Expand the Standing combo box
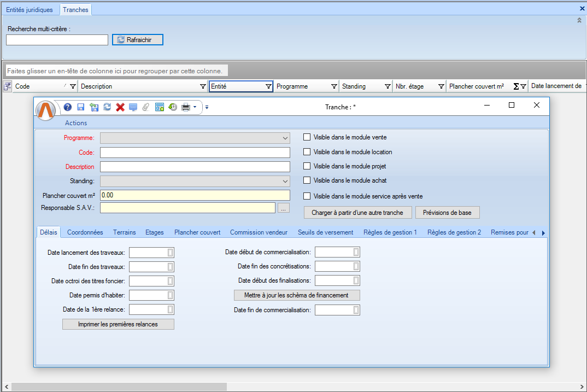This screenshot has width=587, height=392. 285,181
